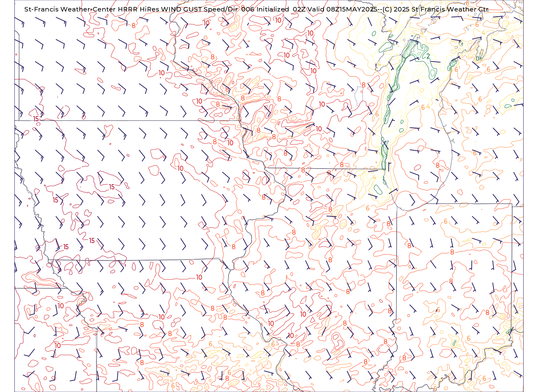Screen dimensions: 538x392
Task: Click the "(C) 2025 St Francis Weather Ctr" copyright
Action: point(435,9)
